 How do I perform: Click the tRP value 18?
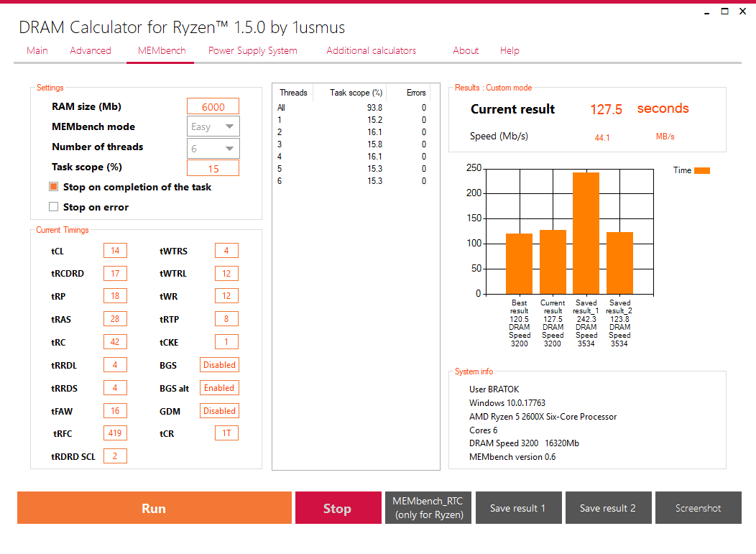point(115,296)
